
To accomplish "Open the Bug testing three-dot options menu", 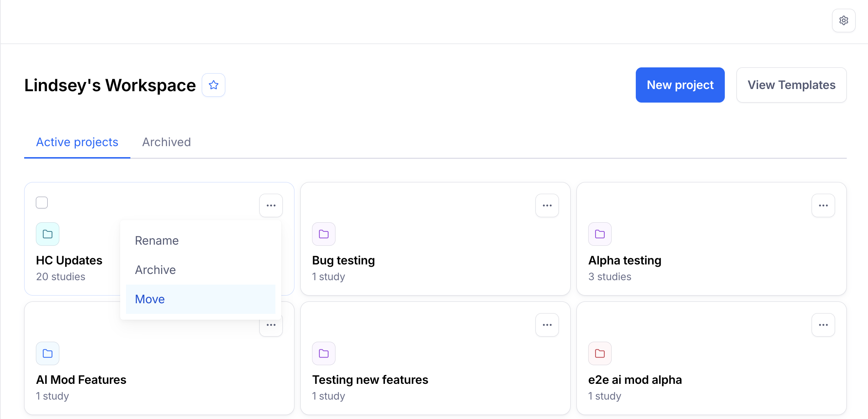I will (x=547, y=205).
